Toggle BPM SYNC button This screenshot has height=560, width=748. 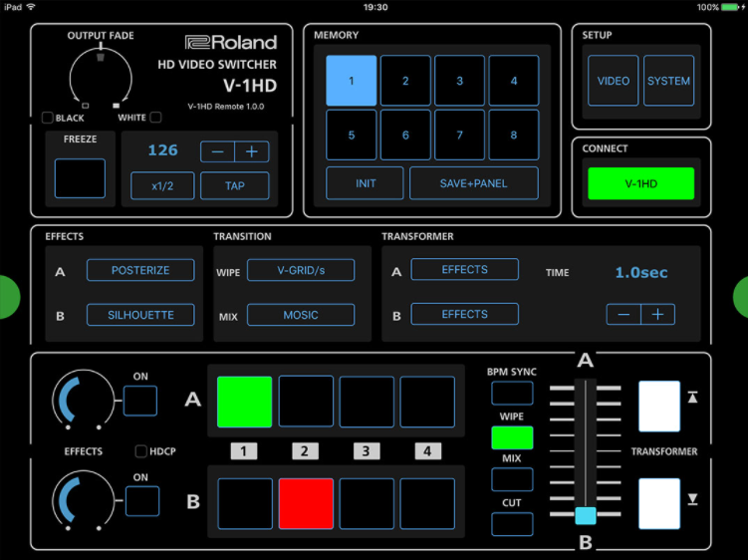[512, 393]
